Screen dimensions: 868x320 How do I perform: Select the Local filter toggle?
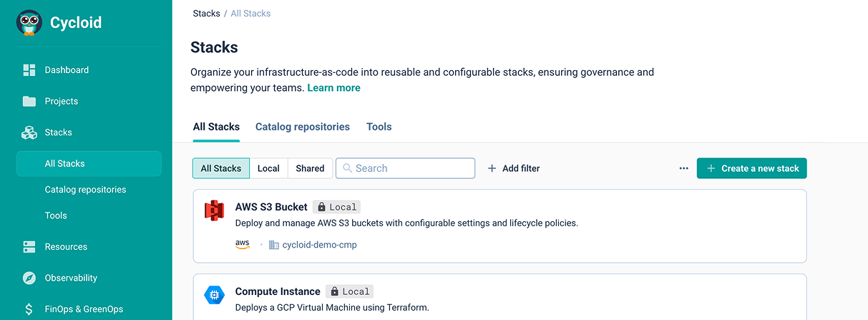coord(268,168)
